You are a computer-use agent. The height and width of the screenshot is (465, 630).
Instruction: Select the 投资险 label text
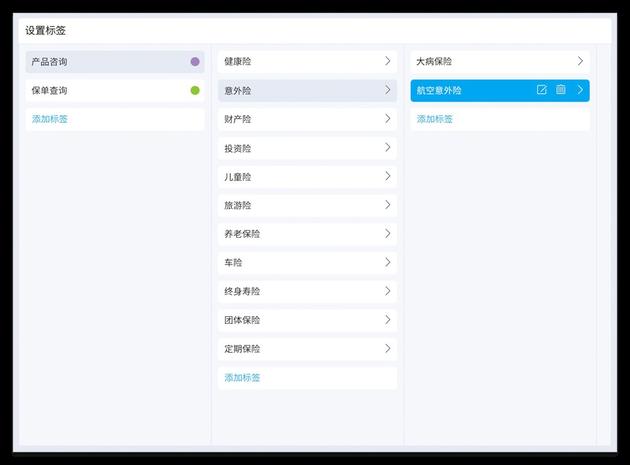tap(238, 148)
